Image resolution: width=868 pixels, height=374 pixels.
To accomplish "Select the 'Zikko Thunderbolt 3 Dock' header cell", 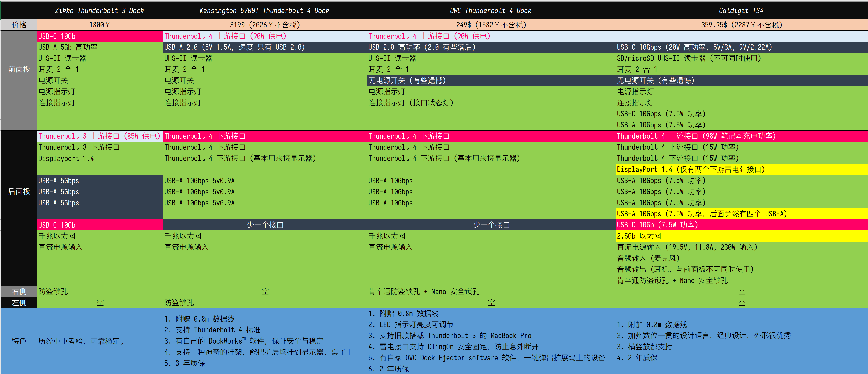I will pyautogui.click(x=100, y=10).
